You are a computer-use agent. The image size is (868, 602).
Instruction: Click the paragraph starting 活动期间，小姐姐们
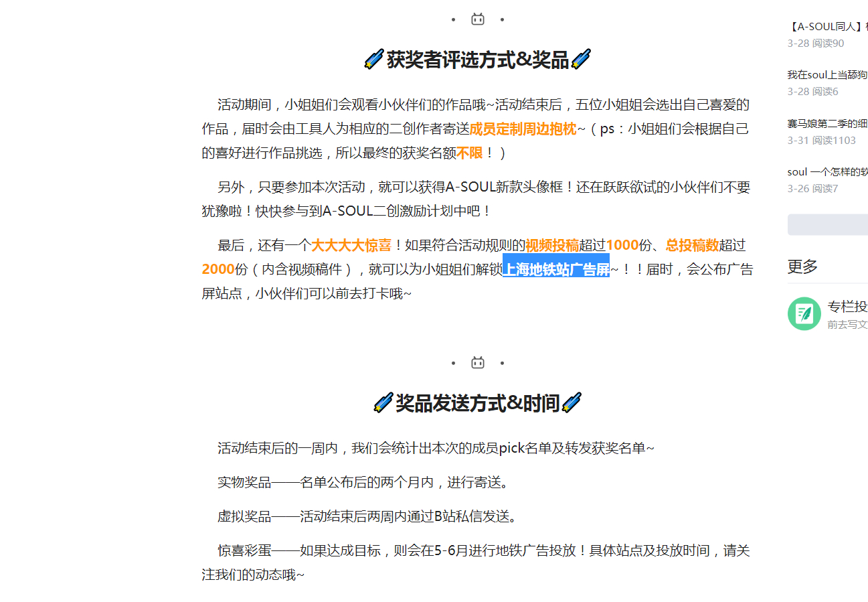tap(476, 129)
